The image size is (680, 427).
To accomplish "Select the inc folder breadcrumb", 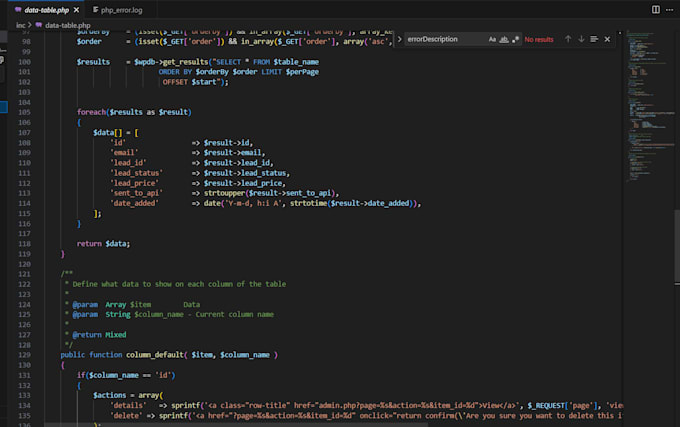I will [x=20, y=25].
